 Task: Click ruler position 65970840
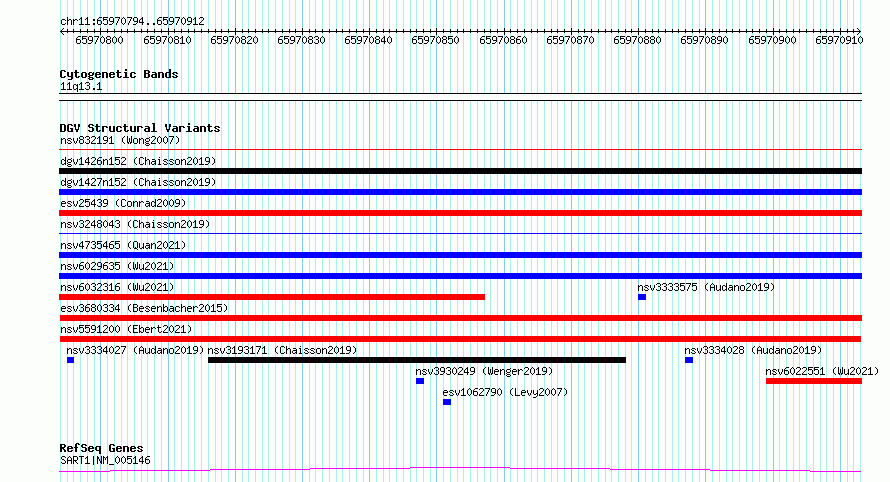pos(368,40)
